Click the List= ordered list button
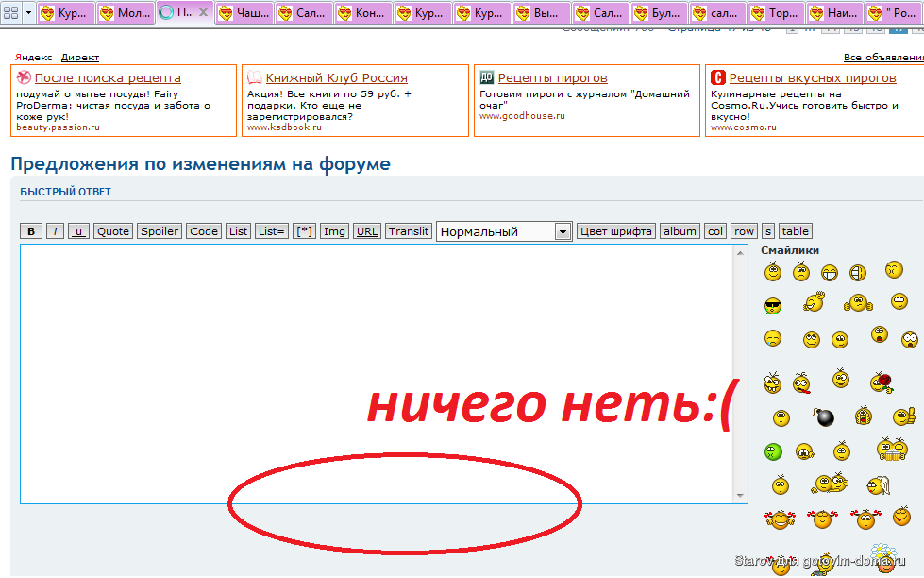Viewport: 924px width, 578px height. click(x=272, y=231)
